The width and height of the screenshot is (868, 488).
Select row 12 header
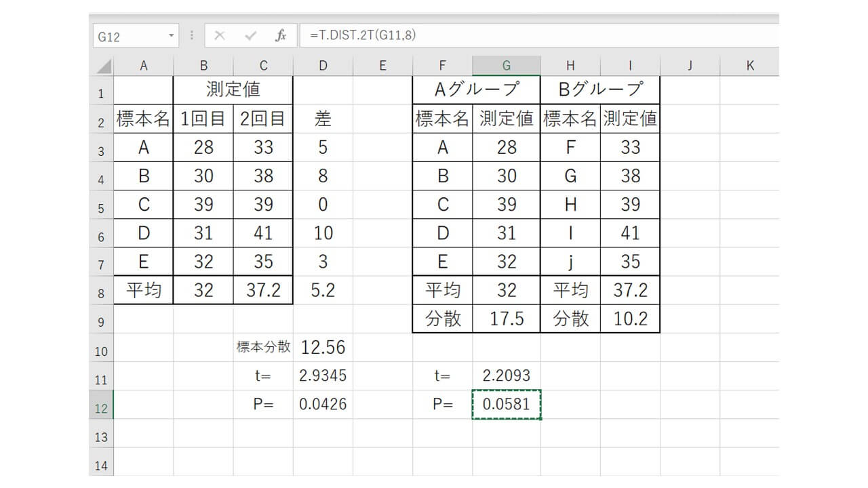click(x=101, y=409)
